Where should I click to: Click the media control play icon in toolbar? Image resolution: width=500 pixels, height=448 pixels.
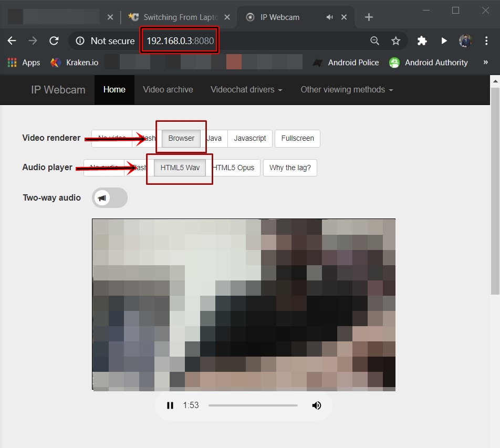click(444, 41)
